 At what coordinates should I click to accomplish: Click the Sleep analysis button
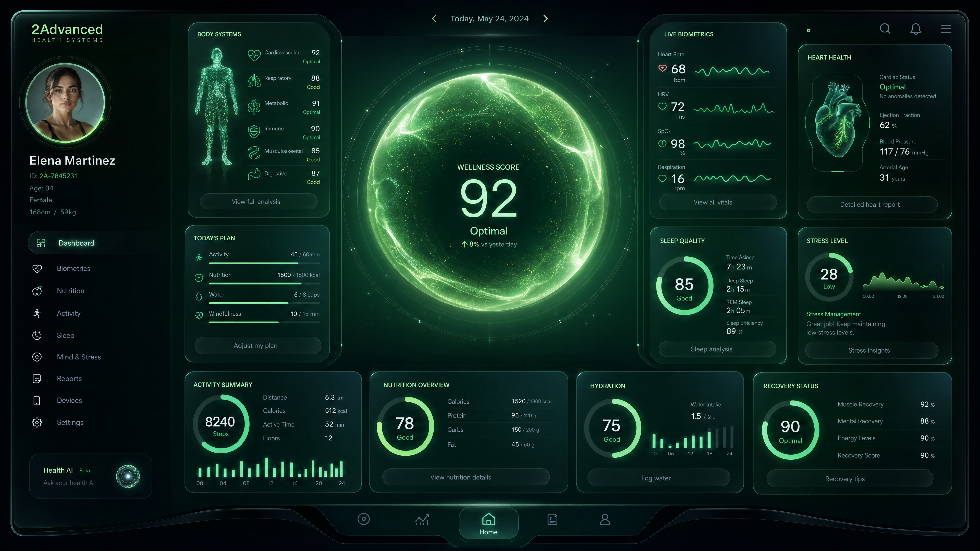pyautogui.click(x=717, y=349)
